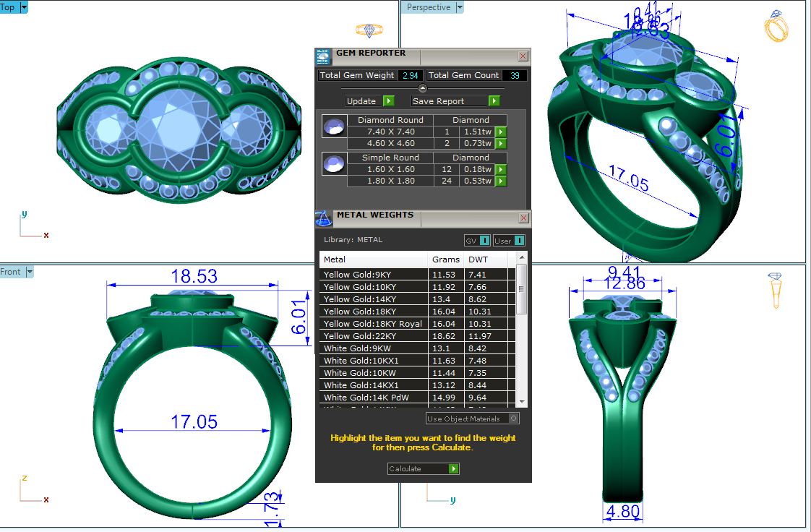Click the Gem Reporter panel icon
This screenshot has height=532, width=811.
coord(323,56)
